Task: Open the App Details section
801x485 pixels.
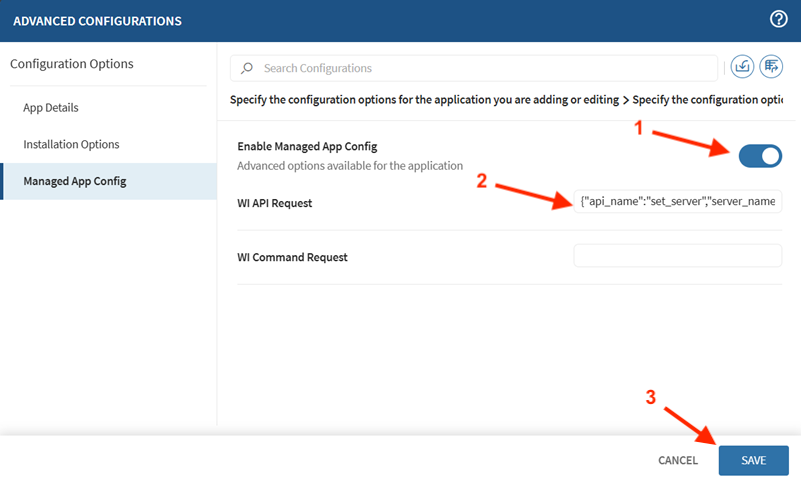Action: pyautogui.click(x=51, y=108)
